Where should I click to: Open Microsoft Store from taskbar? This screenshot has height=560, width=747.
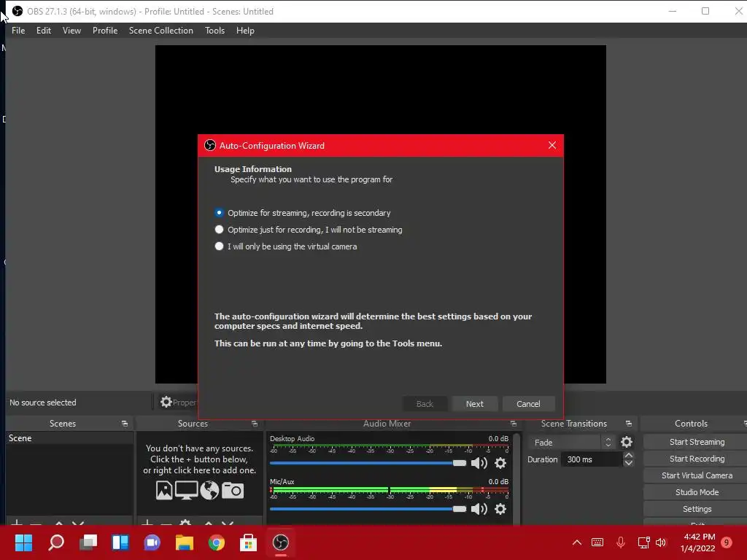tap(248, 542)
